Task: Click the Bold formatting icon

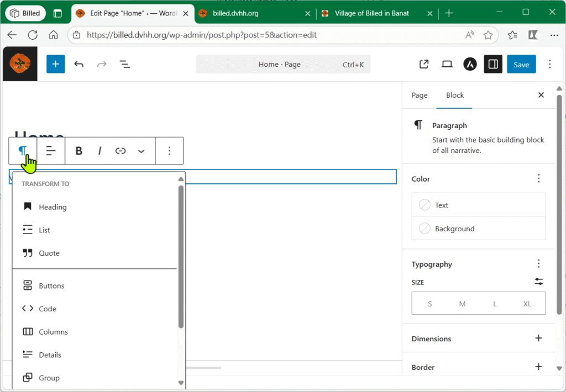Action: [78, 151]
